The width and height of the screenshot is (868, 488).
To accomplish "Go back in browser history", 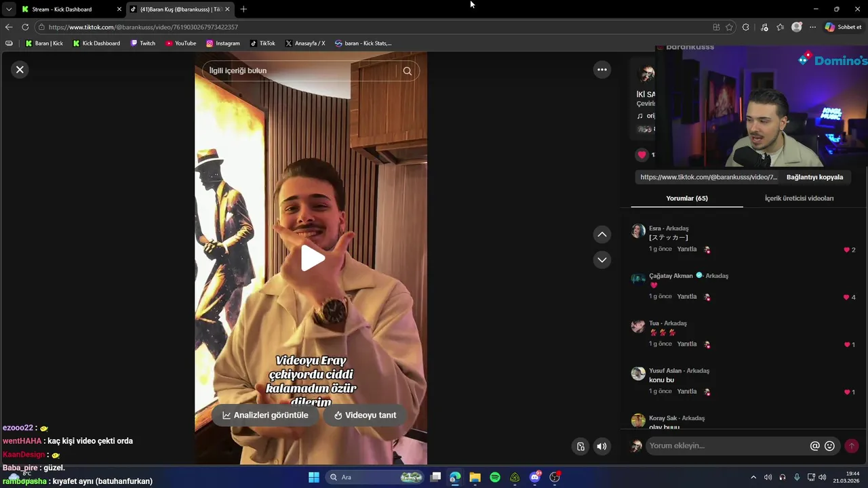I will [x=9, y=27].
